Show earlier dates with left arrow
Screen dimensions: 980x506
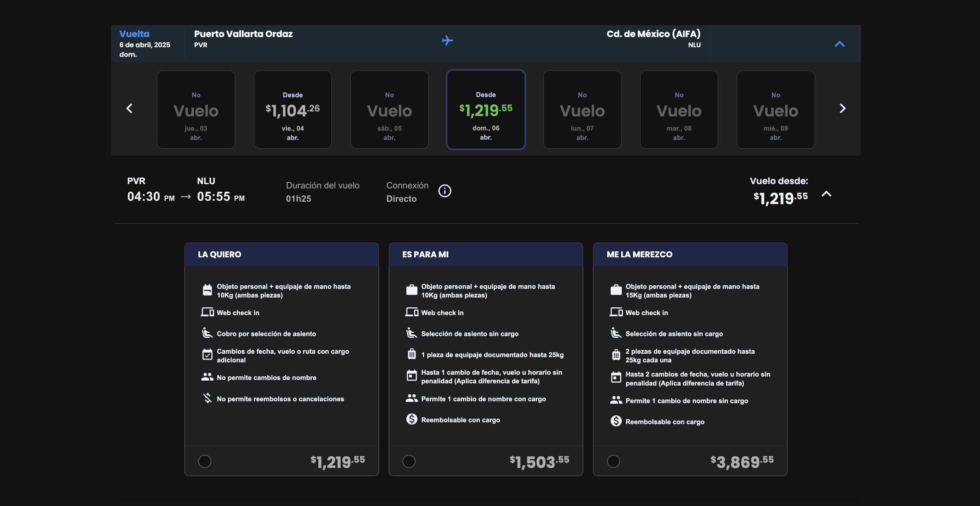130,108
